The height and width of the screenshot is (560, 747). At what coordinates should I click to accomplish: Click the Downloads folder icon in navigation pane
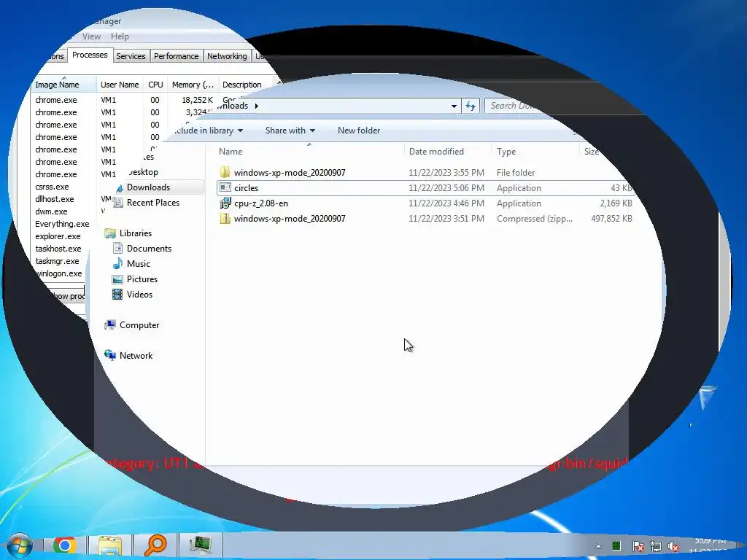click(x=120, y=187)
